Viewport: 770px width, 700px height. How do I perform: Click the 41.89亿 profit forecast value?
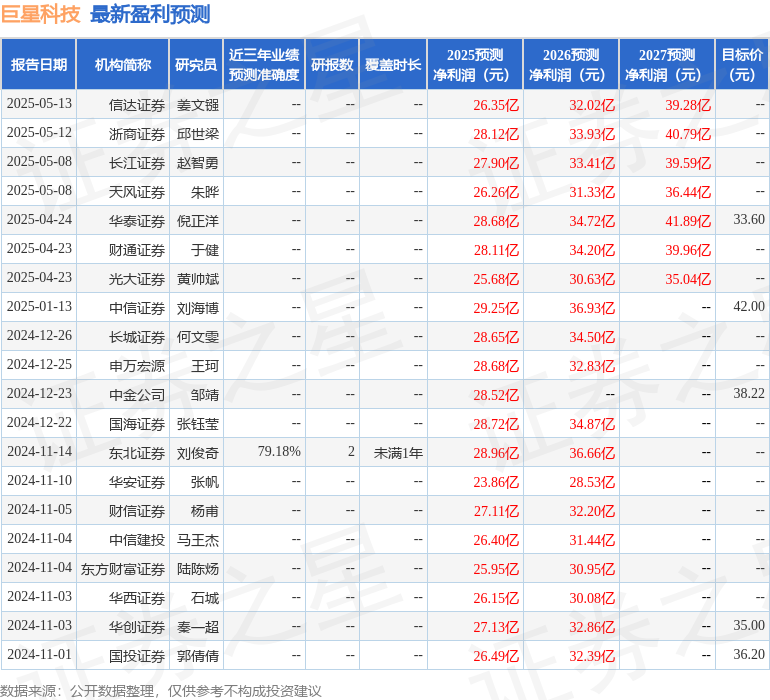[x=688, y=220]
